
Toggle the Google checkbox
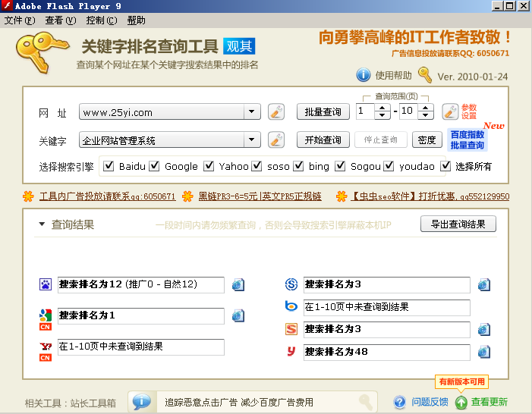pyautogui.click(x=154, y=166)
